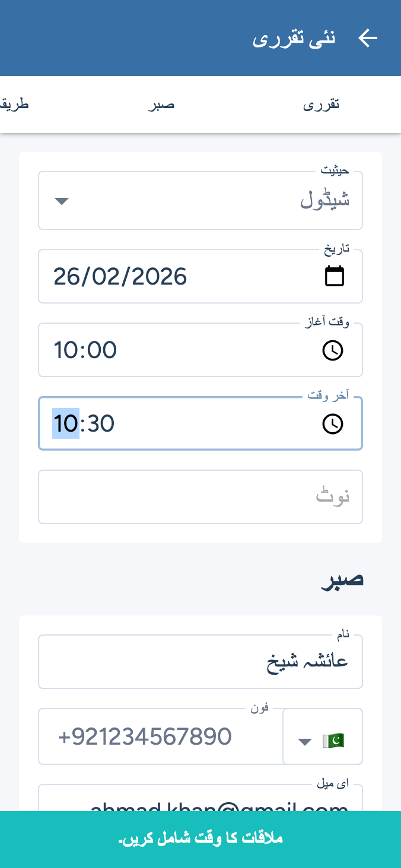This screenshot has height=868, width=401.
Task: Click the minutes part of end time
Action: click(101, 424)
